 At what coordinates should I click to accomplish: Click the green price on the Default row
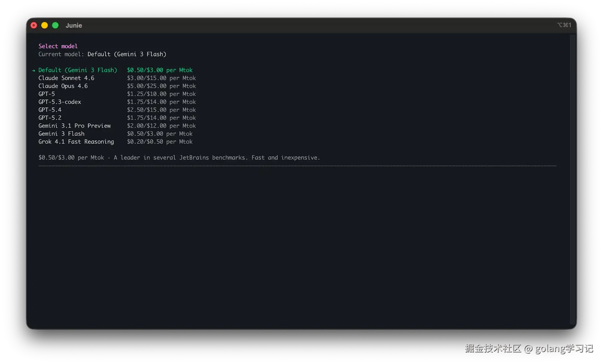click(x=160, y=70)
